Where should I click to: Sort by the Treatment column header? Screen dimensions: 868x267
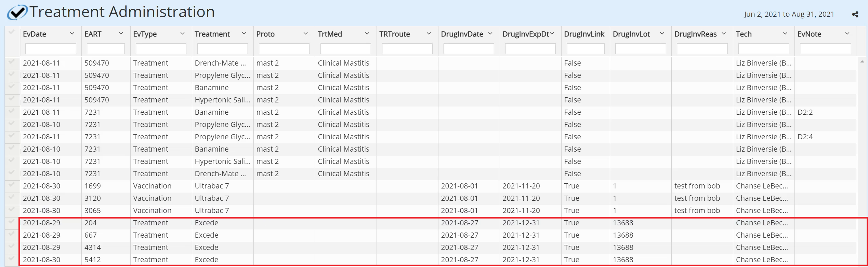212,34
